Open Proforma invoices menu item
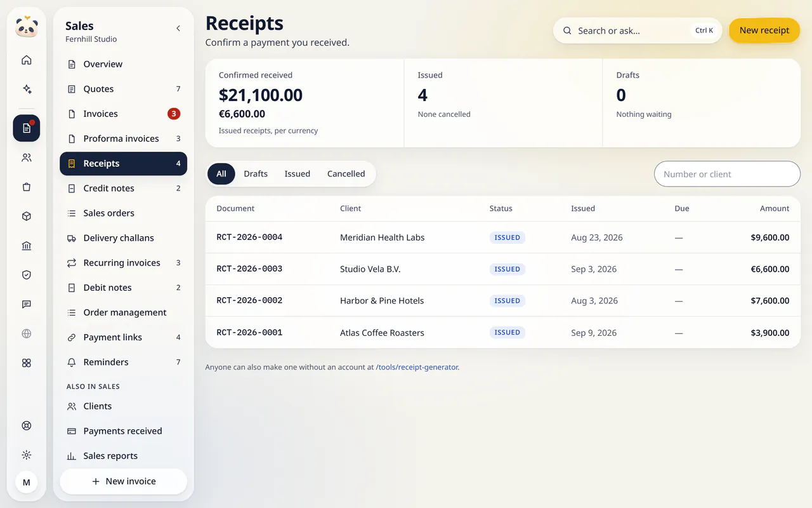812x508 pixels. 123,138
